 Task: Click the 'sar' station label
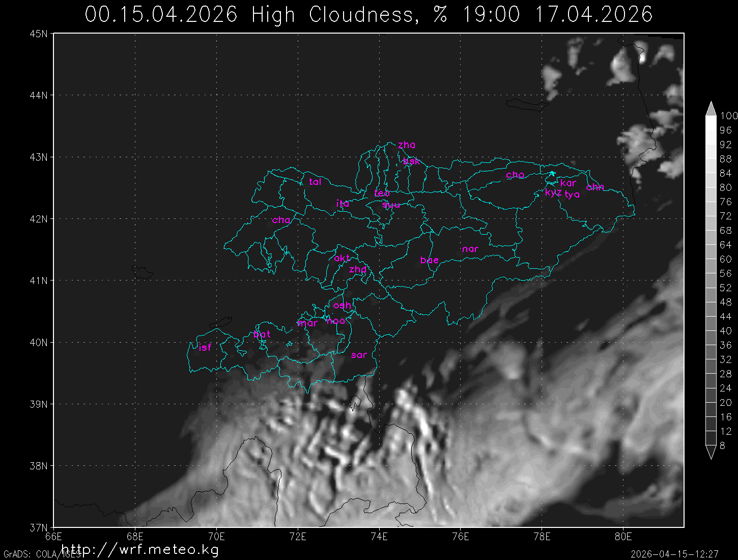(x=359, y=355)
